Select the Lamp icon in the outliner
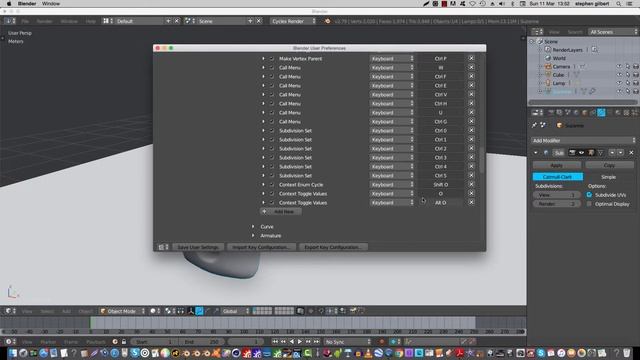Screen dimensions: 640x360 click(548, 83)
